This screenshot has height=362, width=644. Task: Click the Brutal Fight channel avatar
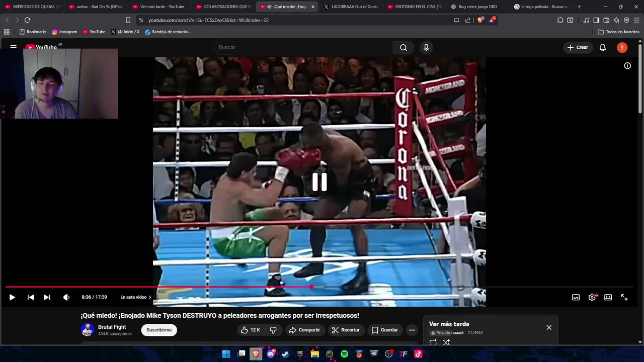(x=88, y=330)
